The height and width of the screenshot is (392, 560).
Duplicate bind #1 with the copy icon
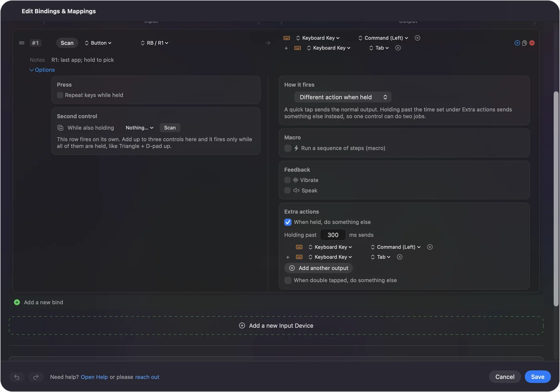pyautogui.click(x=524, y=43)
